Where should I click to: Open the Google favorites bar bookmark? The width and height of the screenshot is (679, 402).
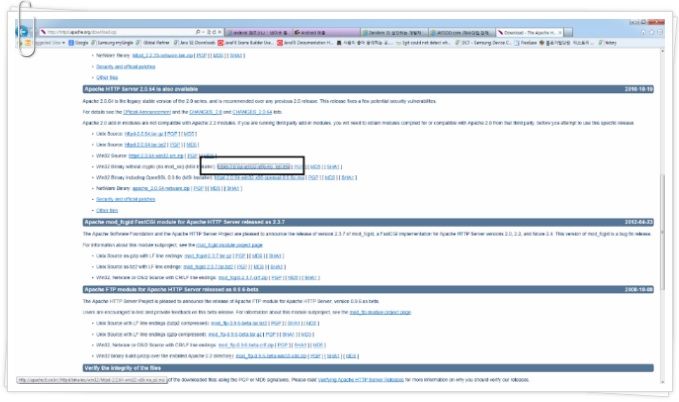(78, 43)
